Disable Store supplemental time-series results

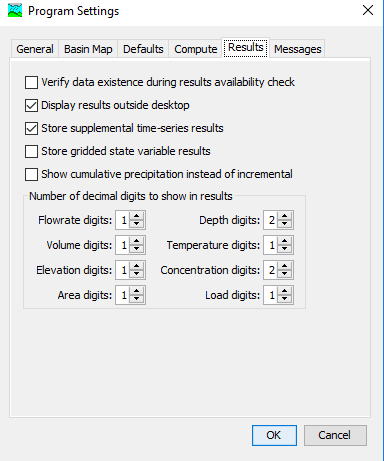(31, 128)
